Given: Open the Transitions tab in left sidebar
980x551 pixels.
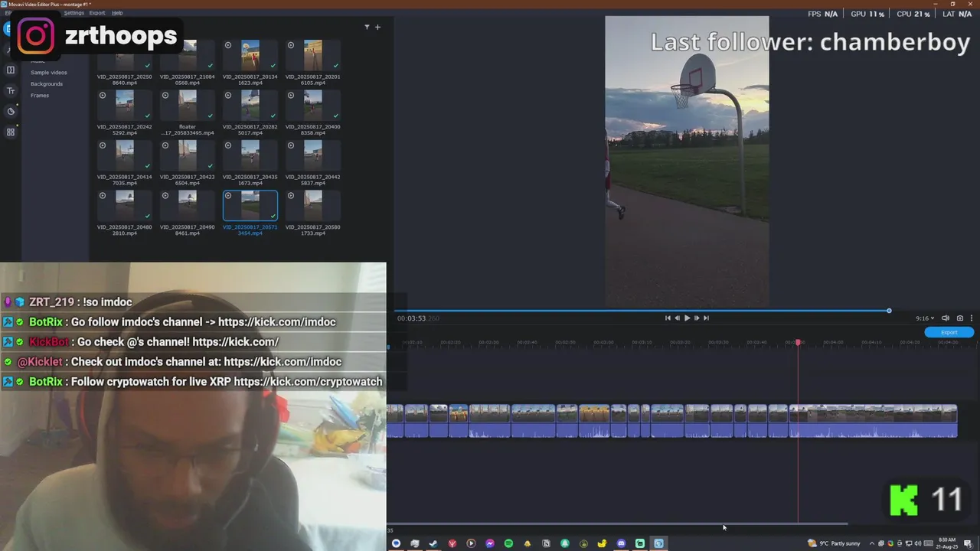Looking at the screenshot, I should click(11, 70).
